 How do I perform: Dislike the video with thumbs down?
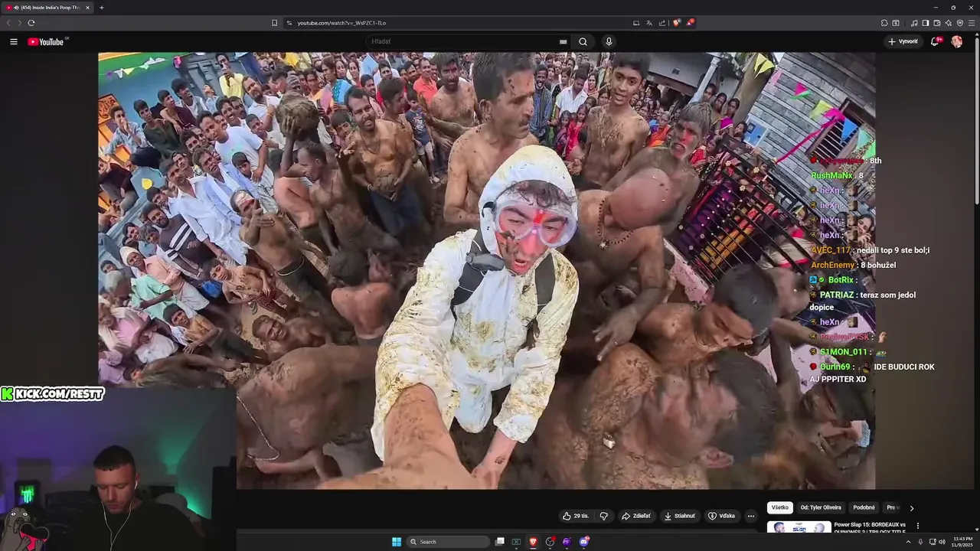point(603,516)
